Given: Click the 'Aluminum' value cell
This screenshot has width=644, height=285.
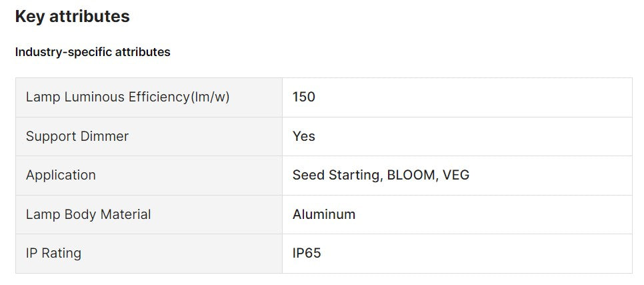Looking at the screenshot, I should point(324,214).
